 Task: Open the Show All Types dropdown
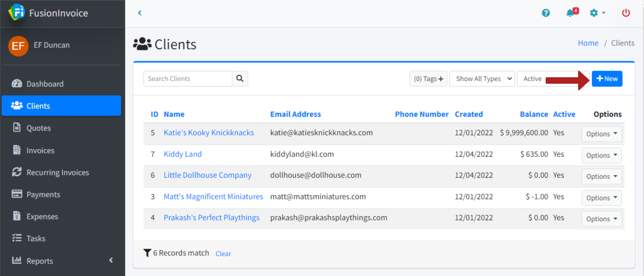482,79
